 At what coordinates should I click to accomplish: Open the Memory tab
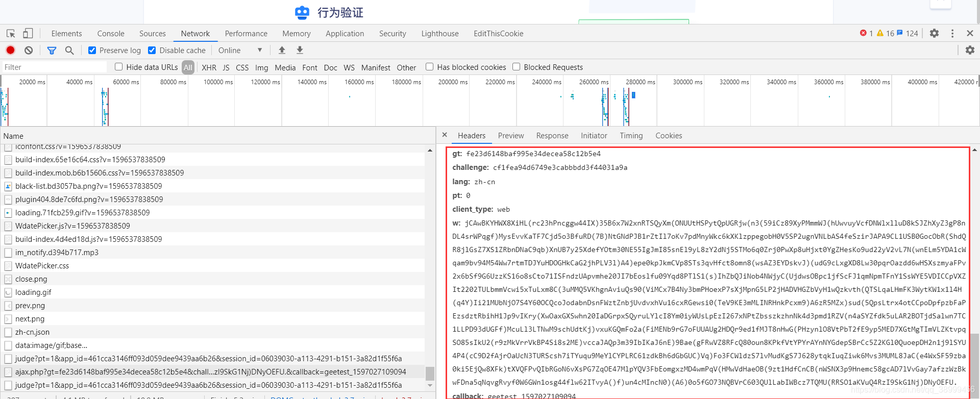297,33
